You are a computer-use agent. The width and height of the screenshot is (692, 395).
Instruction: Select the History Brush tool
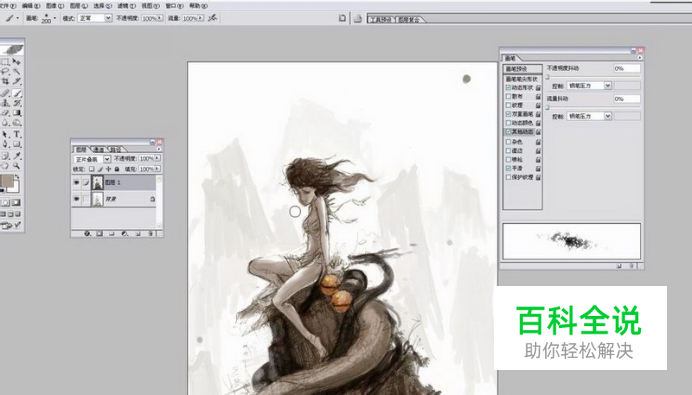pos(17,103)
